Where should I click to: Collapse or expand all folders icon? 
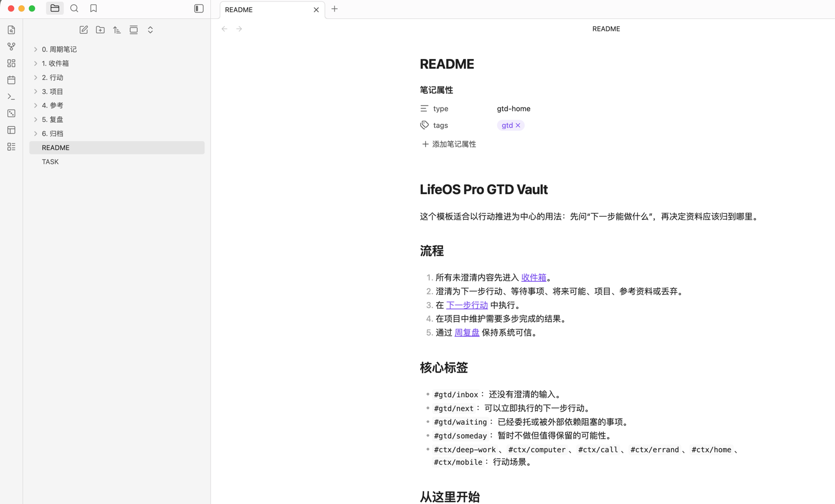[x=150, y=30]
